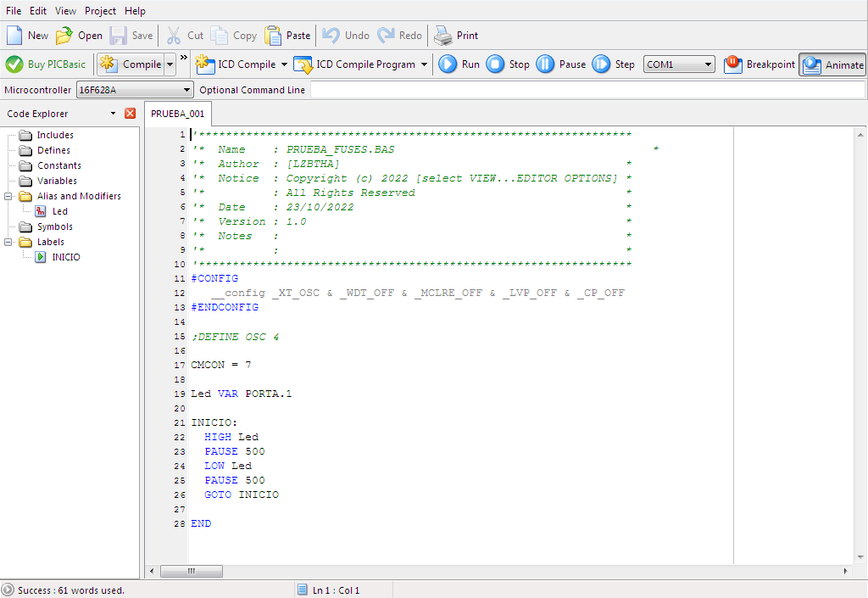Click the horizontal scrollbar left arrow

pyautogui.click(x=153, y=571)
